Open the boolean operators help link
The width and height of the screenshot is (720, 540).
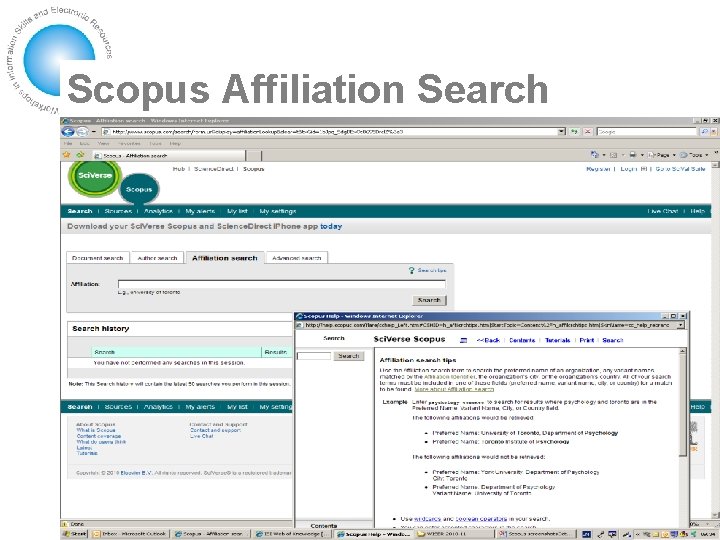[x=481, y=518]
